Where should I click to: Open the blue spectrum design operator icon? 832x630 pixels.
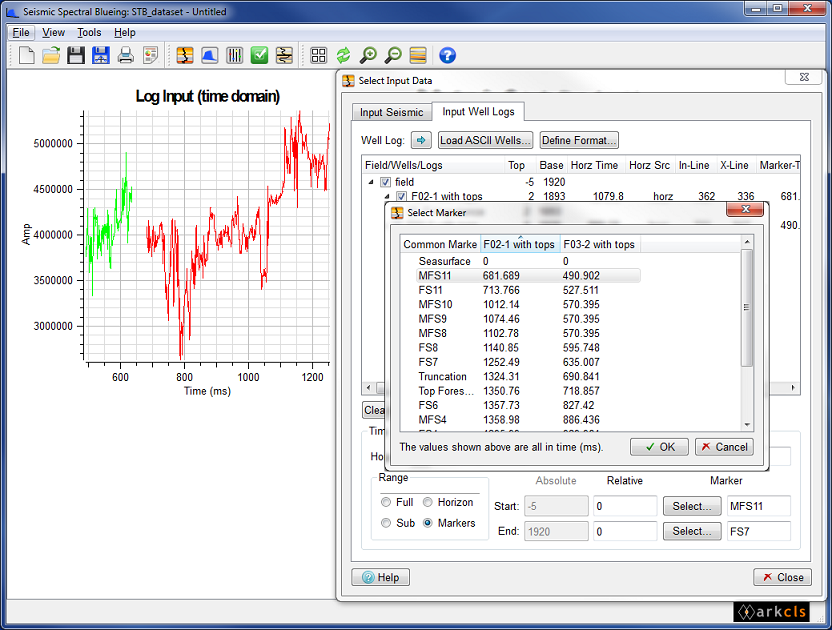tap(210, 55)
